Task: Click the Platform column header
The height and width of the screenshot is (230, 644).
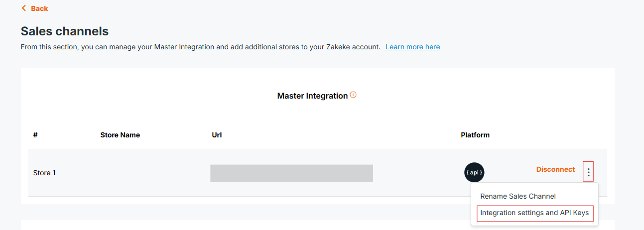Action: pyautogui.click(x=475, y=135)
